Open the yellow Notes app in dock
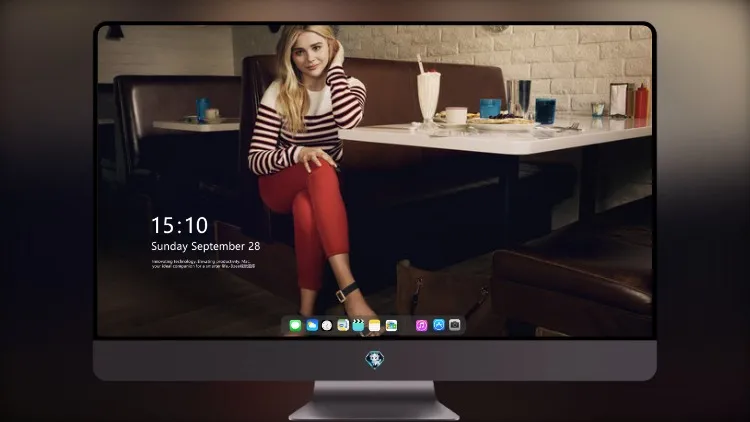750x422 pixels. click(375, 325)
